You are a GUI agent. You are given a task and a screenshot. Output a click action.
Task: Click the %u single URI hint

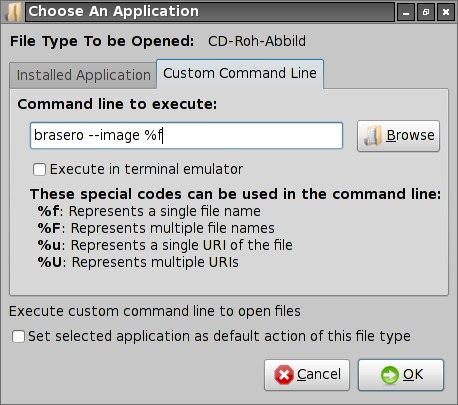[165, 245]
